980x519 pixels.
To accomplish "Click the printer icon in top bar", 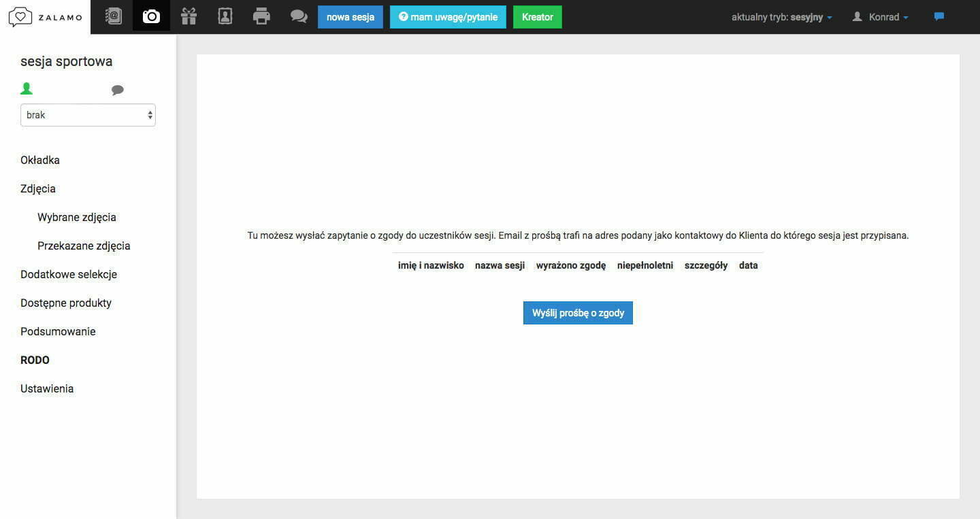I will pos(261,16).
